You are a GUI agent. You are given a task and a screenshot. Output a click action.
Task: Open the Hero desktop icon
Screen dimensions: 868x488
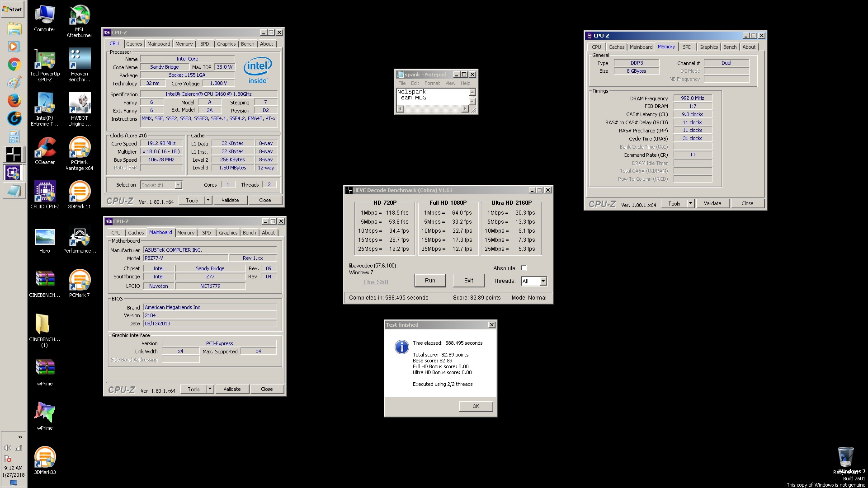[45, 239]
